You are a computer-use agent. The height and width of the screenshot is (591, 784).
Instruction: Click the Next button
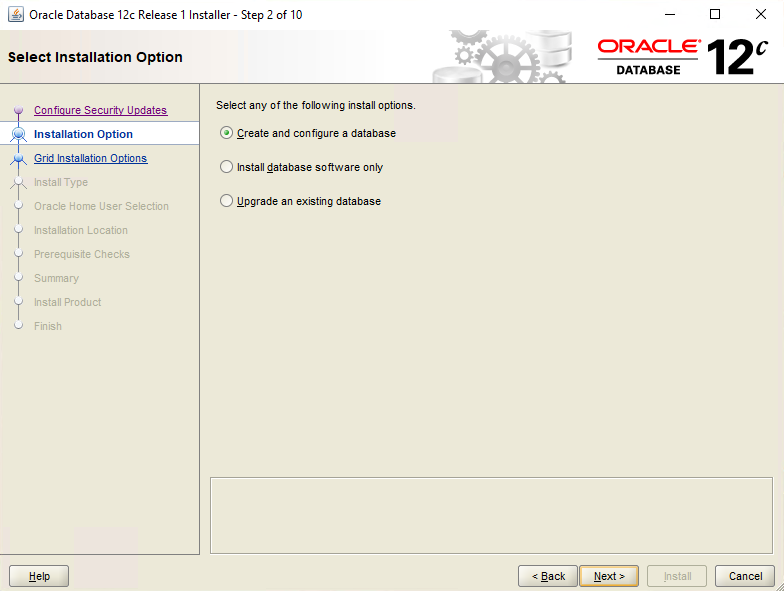[x=609, y=576]
